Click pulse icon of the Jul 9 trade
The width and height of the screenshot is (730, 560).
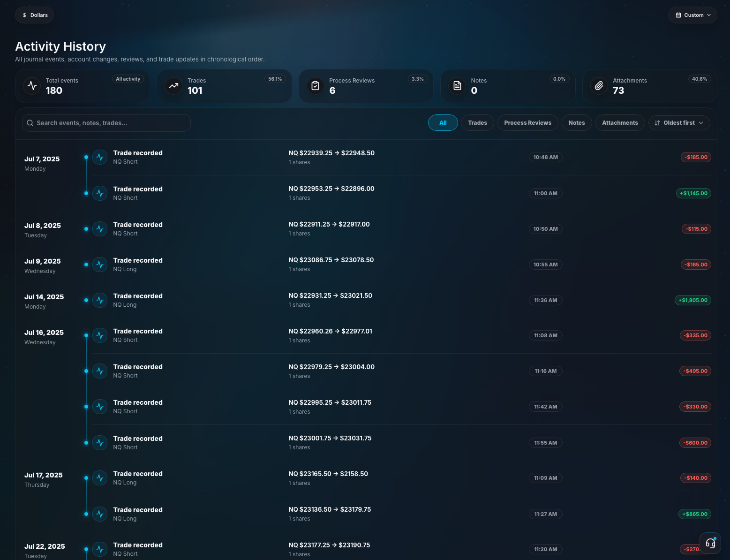[100, 265]
